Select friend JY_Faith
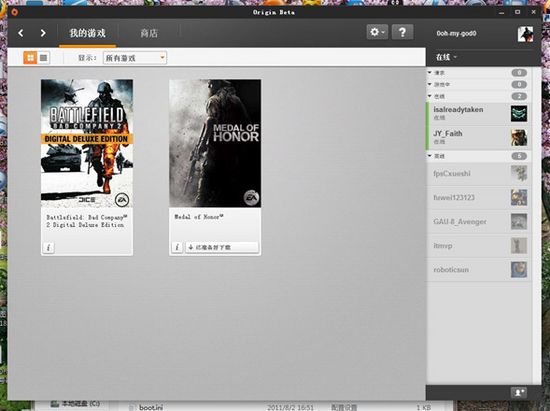This screenshot has width=550, height=411. click(478, 137)
